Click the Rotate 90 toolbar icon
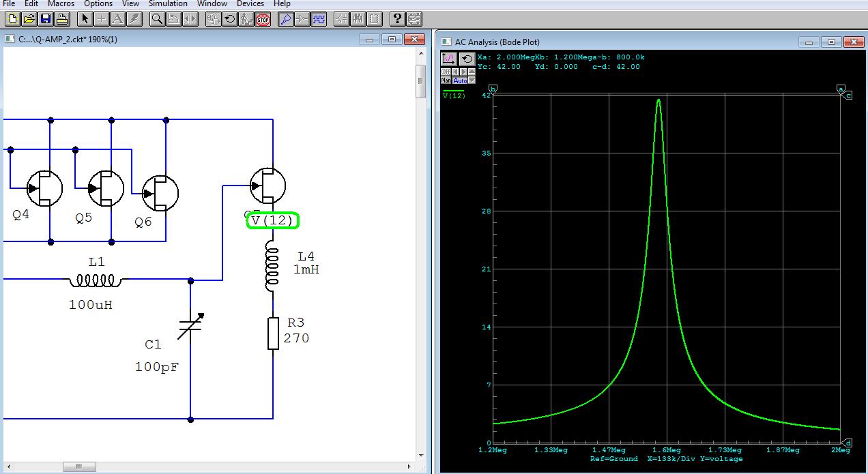Viewport: 868px width, 474px height. pos(173,19)
